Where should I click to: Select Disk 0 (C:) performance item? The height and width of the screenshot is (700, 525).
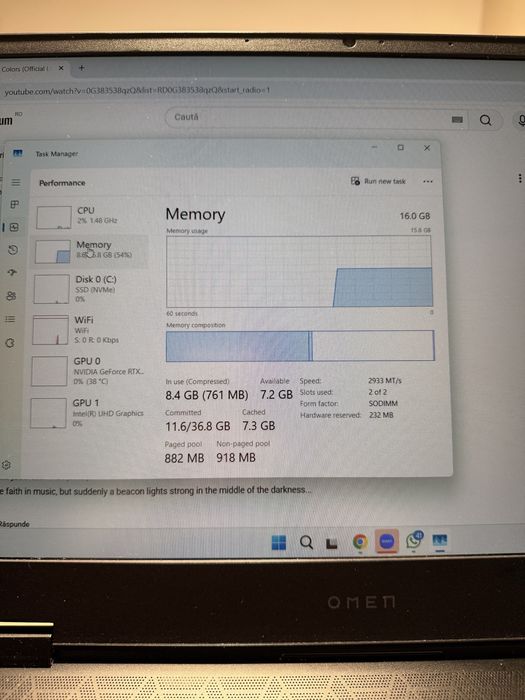89,289
